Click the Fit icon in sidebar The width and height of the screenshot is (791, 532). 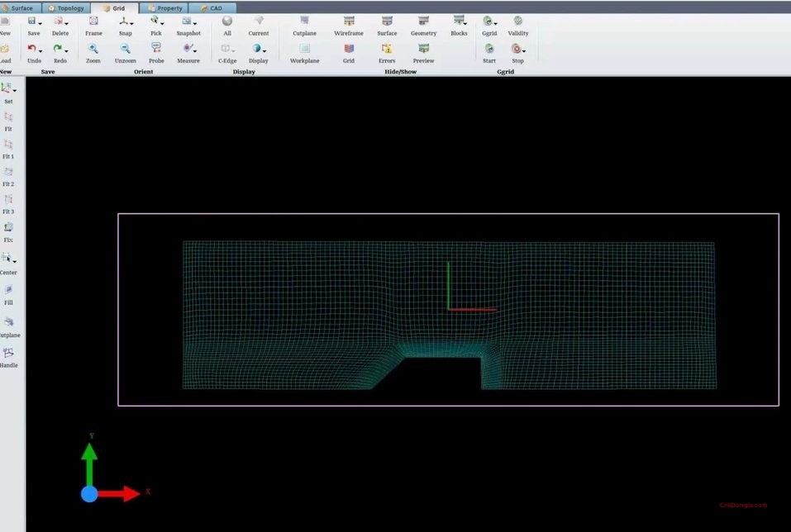(8, 117)
